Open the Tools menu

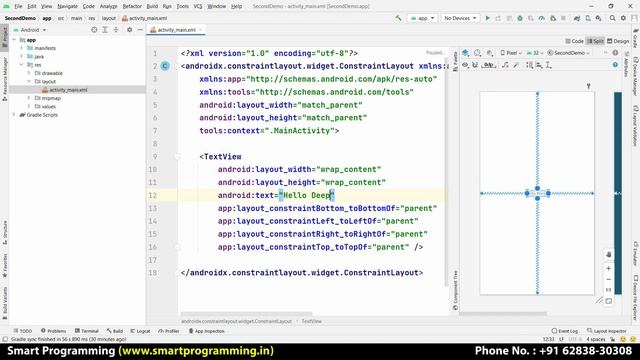pyautogui.click(x=182, y=6)
